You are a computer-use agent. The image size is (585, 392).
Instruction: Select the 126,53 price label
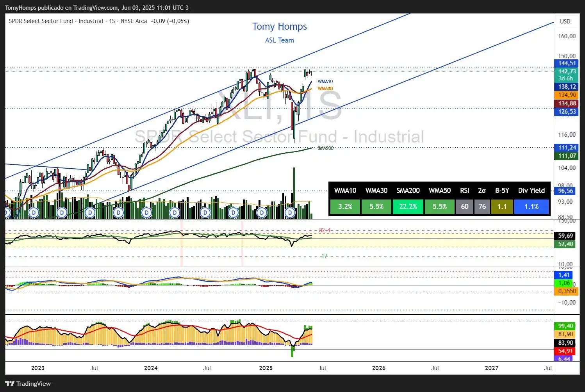567,112
